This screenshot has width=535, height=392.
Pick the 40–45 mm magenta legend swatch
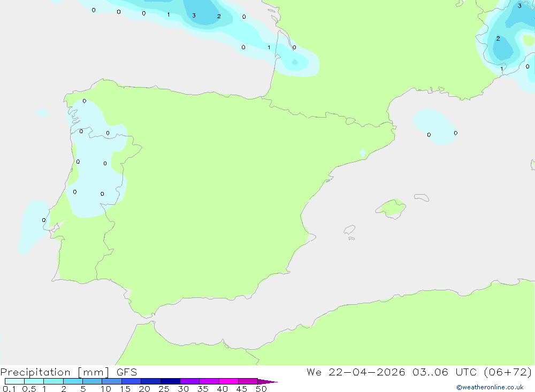tap(228, 381)
